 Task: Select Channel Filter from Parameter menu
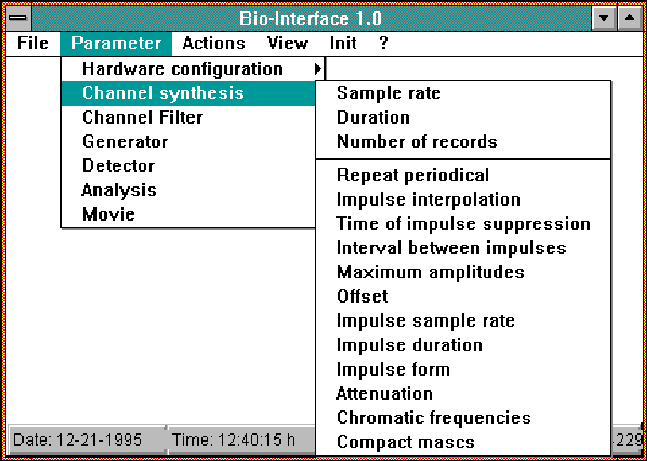(x=142, y=118)
